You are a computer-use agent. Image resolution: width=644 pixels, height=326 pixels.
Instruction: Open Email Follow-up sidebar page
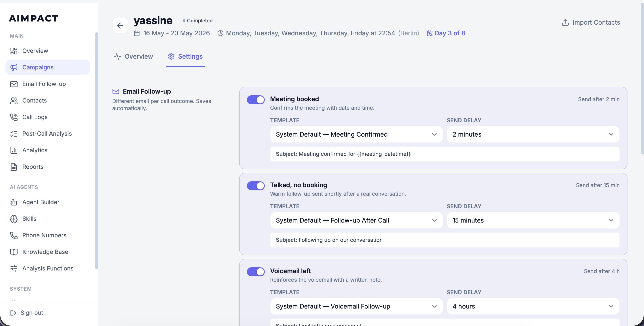[x=47, y=84]
